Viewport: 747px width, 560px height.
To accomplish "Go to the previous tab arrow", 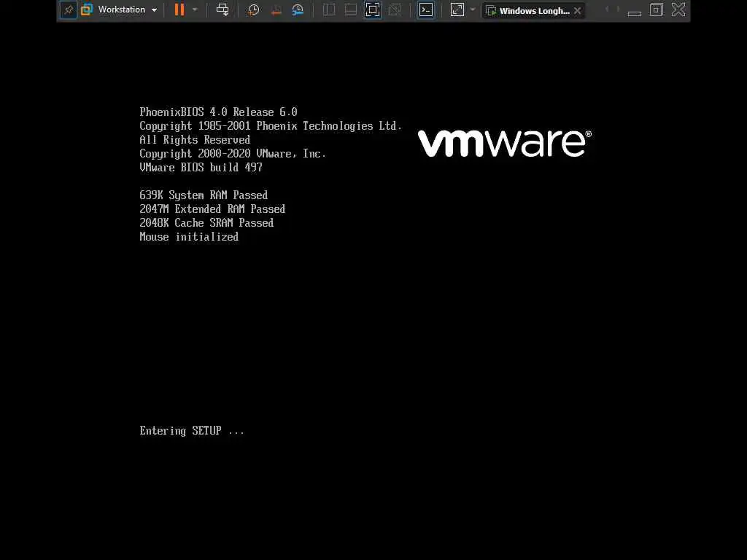I will 606,9.
